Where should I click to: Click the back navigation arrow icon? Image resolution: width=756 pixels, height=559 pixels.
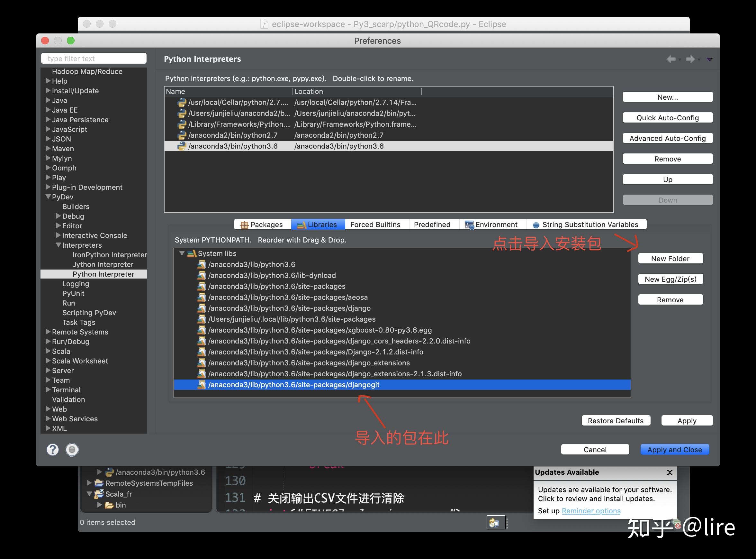tap(671, 59)
